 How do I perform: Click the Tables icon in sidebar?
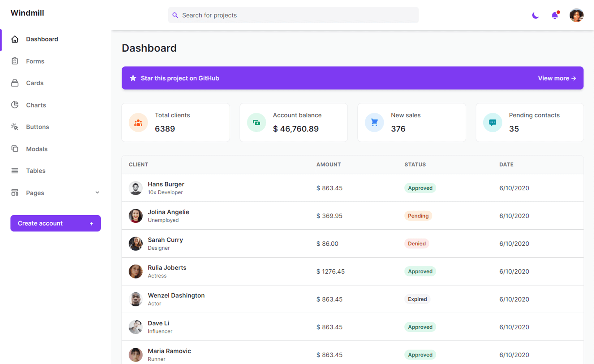[15, 171]
